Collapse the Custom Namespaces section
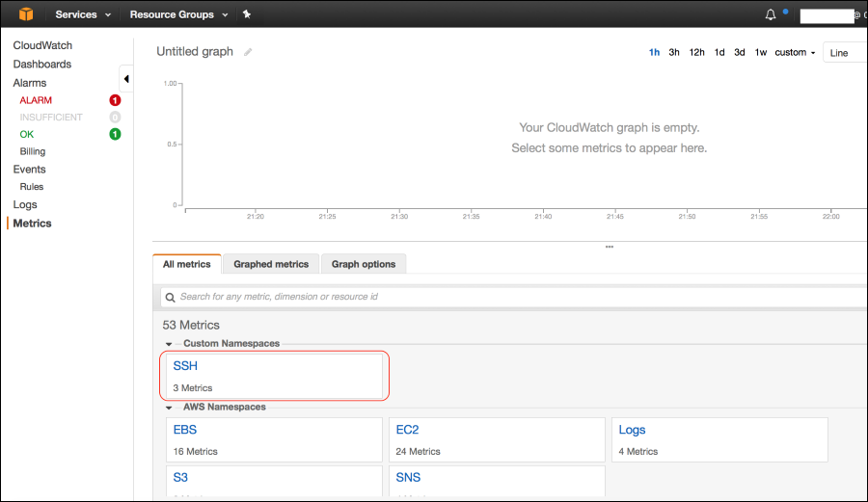Screen dimensions: 868x502 click(169, 344)
